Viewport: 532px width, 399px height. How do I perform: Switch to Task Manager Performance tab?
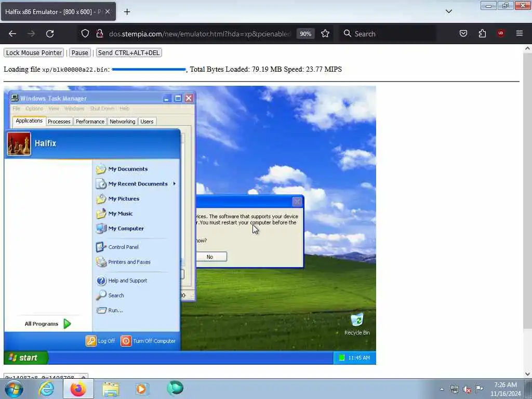90,122
